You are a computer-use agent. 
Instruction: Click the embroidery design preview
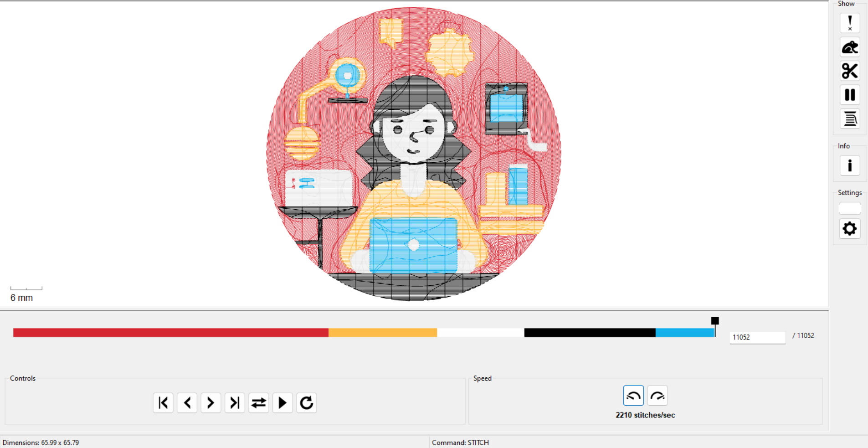(x=414, y=154)
